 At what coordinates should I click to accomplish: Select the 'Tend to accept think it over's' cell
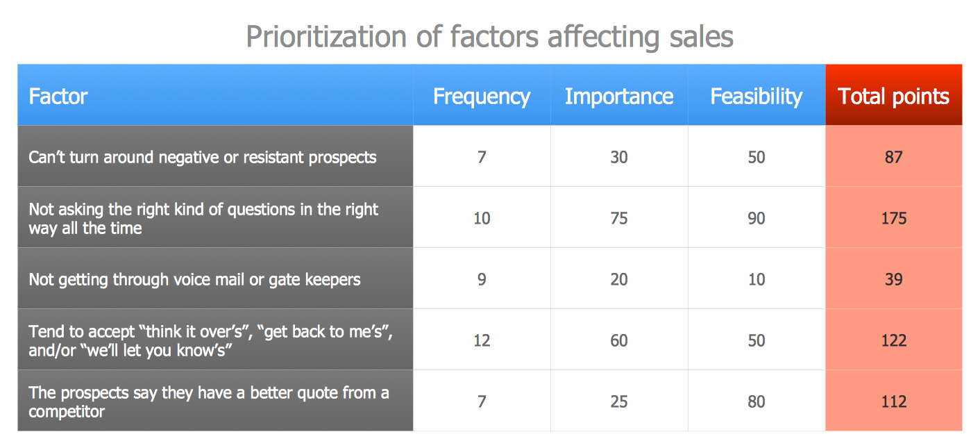pos(211,340)
